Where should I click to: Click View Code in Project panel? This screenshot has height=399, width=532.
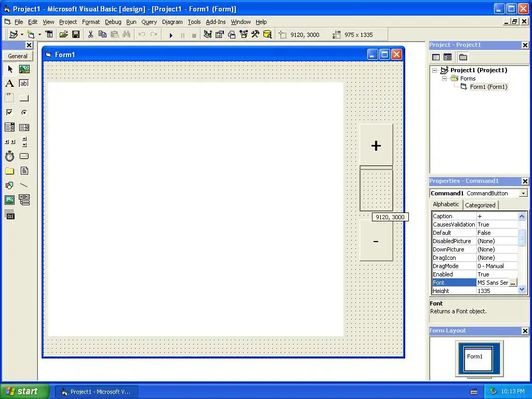point(436,57)
